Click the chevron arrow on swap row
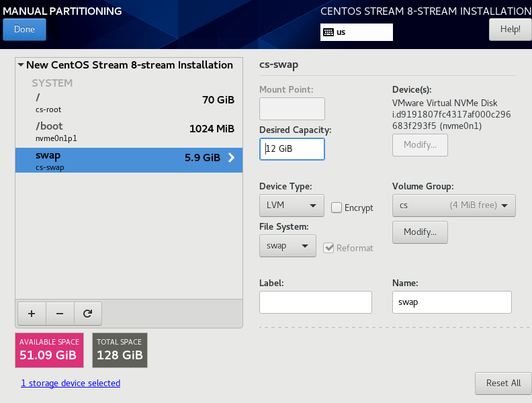 tap(231, 157)
